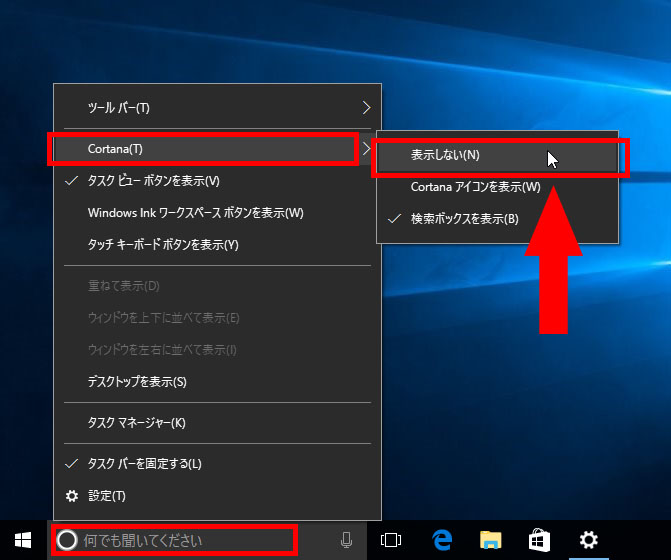Open the Store app from the taskbar
671x560 pixels.
pyautogui.click(x=539, y=540)
